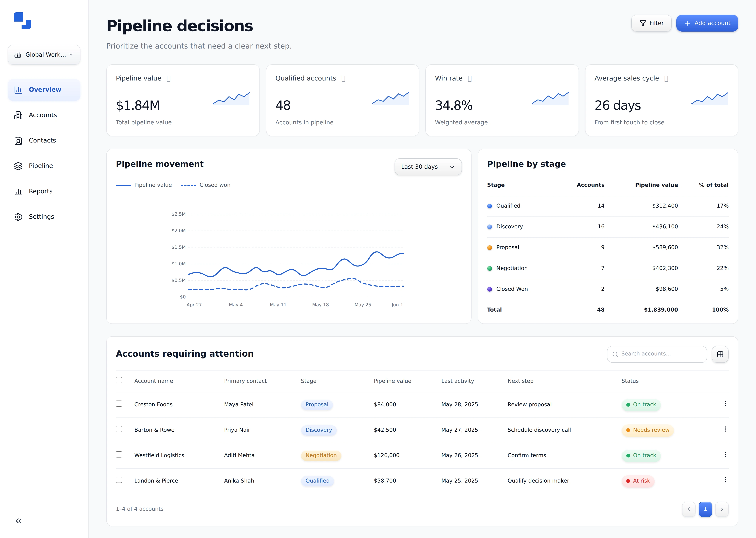Click the Accounts building icon
This screenshot has width=756, height=538.
[18, 115]
